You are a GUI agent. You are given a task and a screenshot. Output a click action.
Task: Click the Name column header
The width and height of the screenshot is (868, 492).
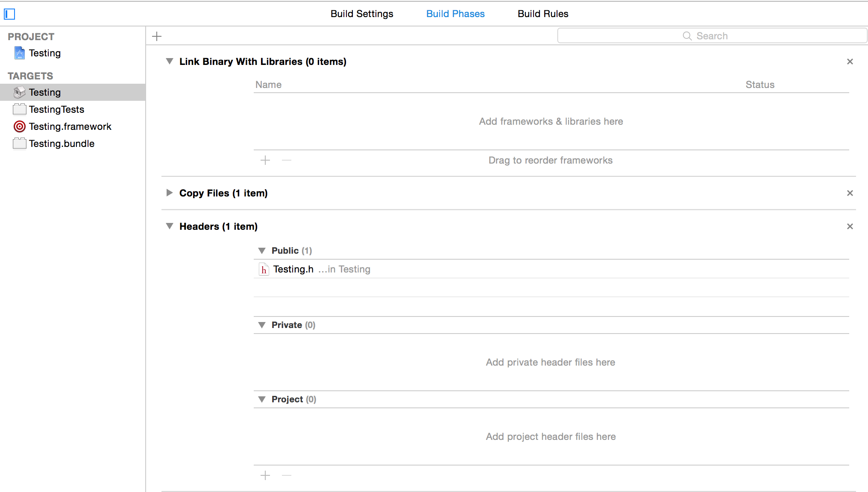pyautogui.click(x=268, y=85)
